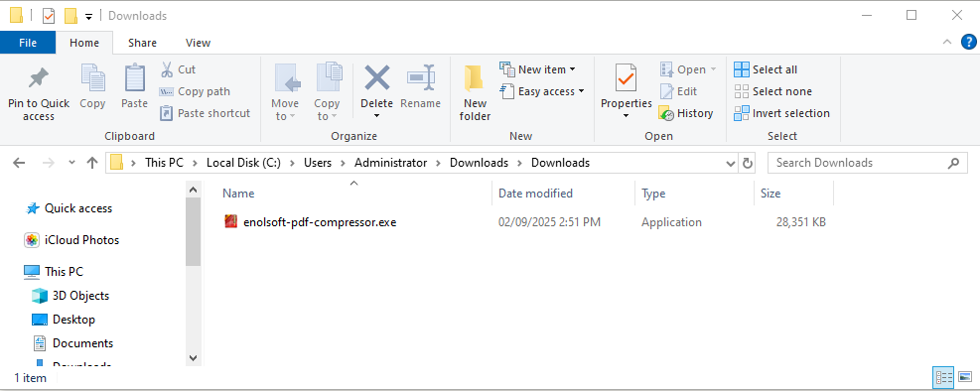Switch to Details view layout
This screenshot has width=980, height=391.
pyautogui.click(x=943, y=377)
